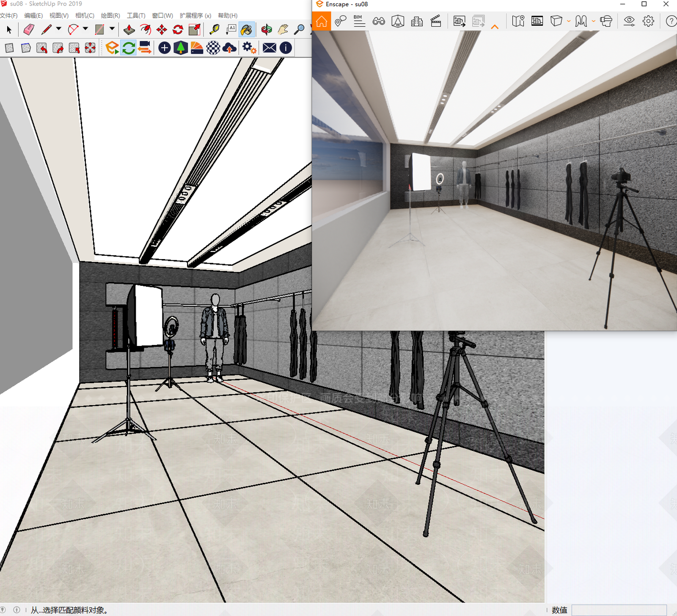
Task: Open Enscape help question mark
Action: (x=671, y=21)
